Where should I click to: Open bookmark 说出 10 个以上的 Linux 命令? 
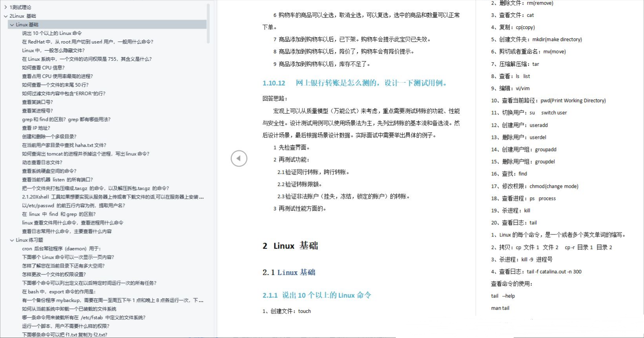click(52, 33)
